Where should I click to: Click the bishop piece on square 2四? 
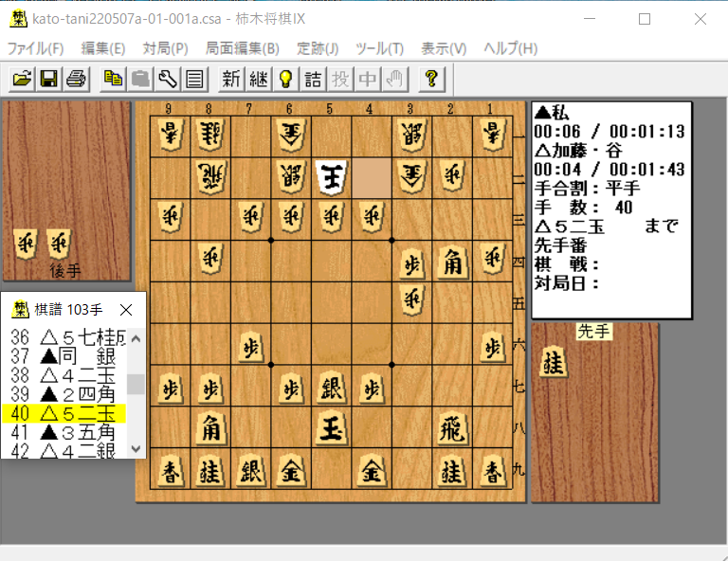(x=452, y=263)
